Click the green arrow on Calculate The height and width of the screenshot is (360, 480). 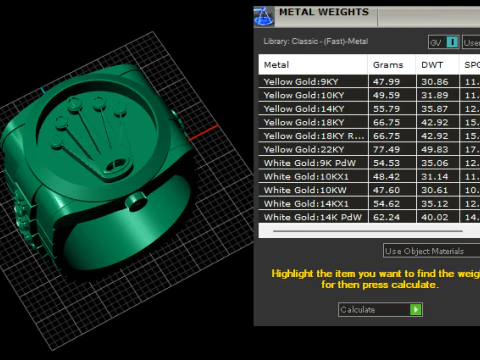click(415, 310)
